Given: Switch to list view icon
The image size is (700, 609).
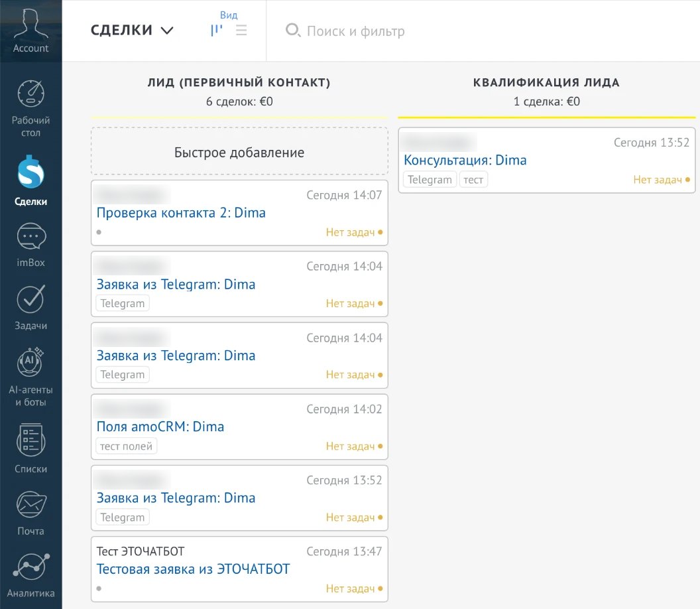Looking at the screenshot, I should [x=241, y=31].
